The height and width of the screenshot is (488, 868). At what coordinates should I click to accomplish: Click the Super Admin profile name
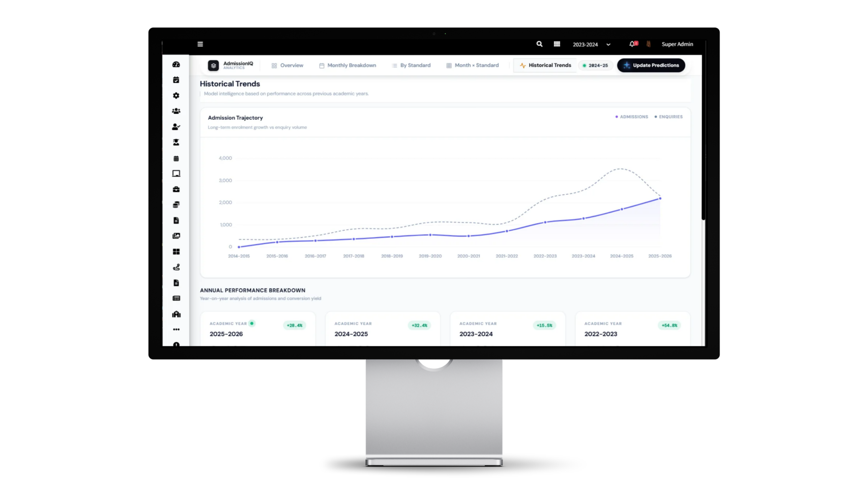point(677,44)
